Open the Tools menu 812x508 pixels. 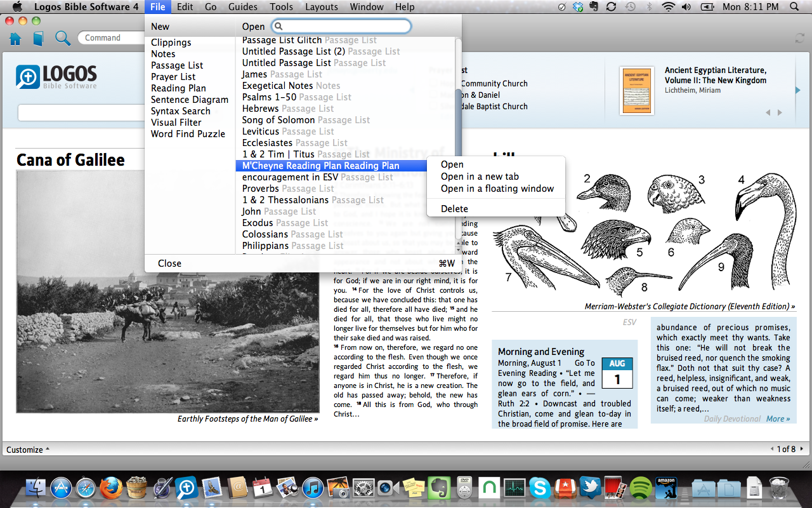281,7
